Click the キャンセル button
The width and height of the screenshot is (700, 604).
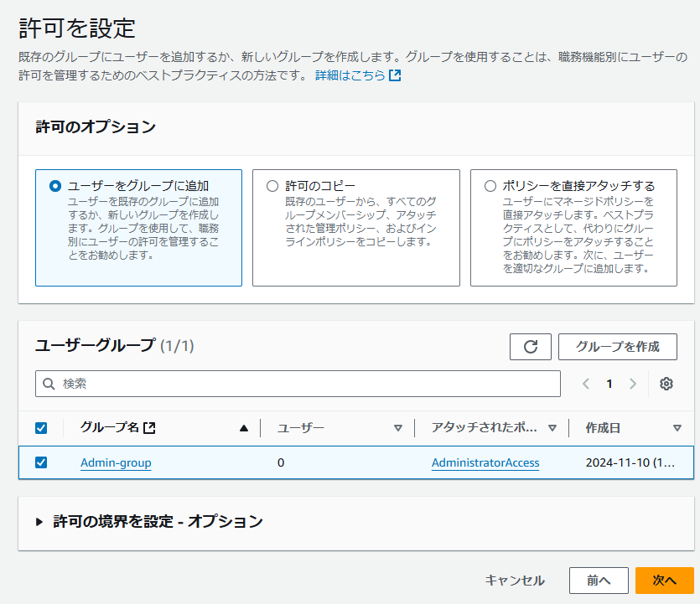(x=515, y=581)
